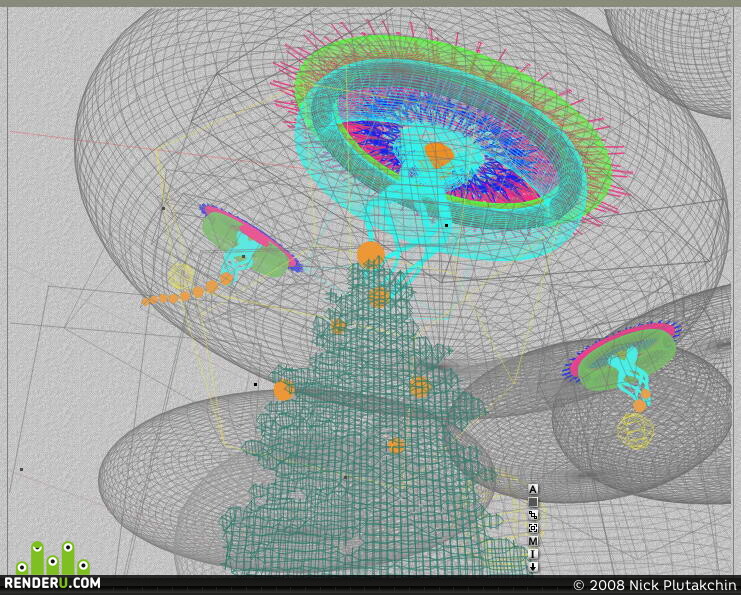This screenshot has width=741, height=595.
Task: Select the orange sphere atop the tree
Action: 370,255
